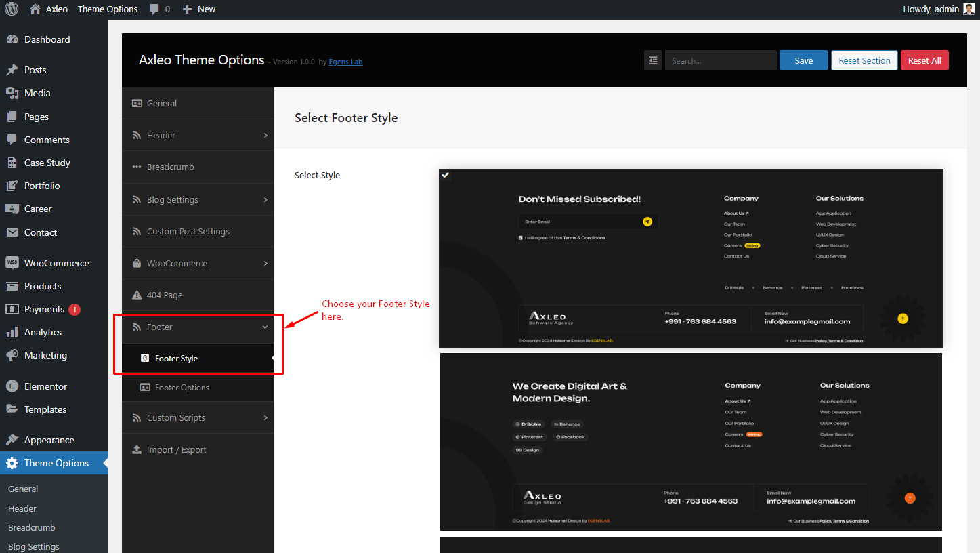Focus the theme options Search field
Screen dimensions: 980x553
721,60
